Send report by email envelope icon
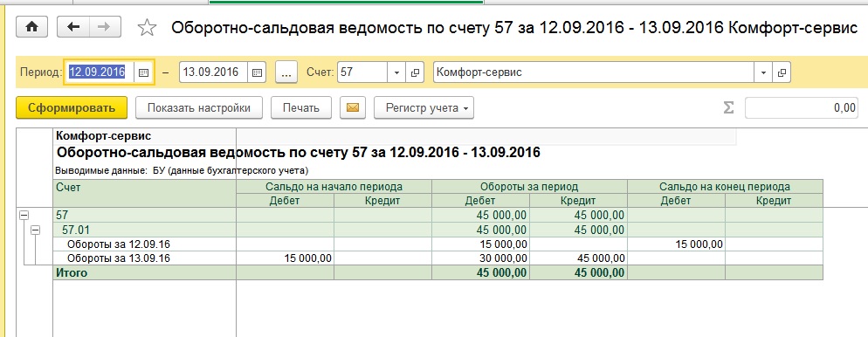Screen dimensions: 868x337 [353, 107]
